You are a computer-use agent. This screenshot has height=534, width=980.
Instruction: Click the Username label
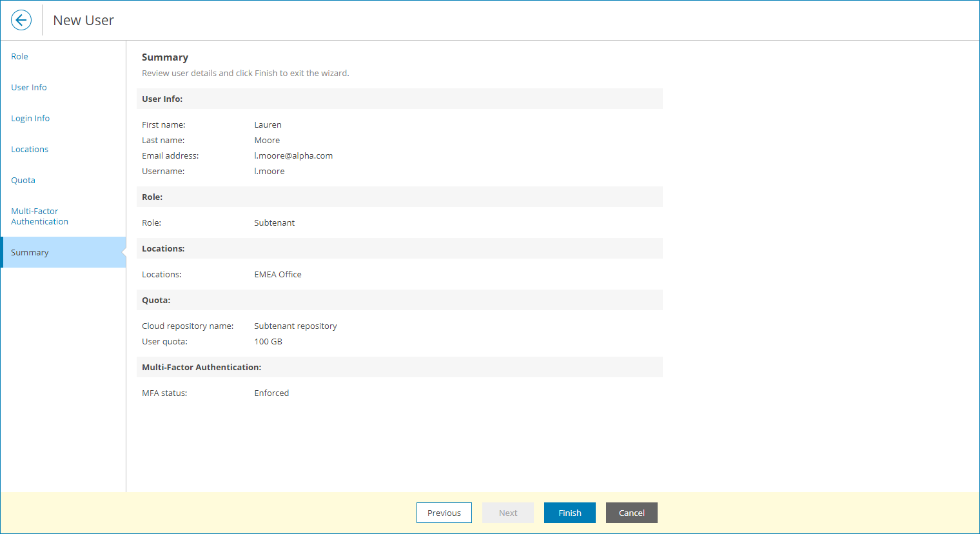click(163, 171)
